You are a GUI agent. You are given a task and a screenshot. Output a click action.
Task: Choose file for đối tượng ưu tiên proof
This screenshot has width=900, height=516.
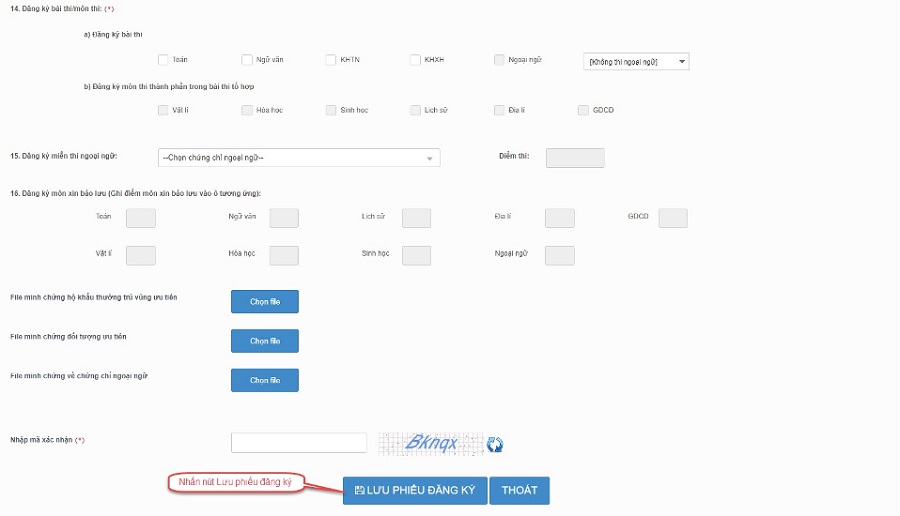[265, 341]
